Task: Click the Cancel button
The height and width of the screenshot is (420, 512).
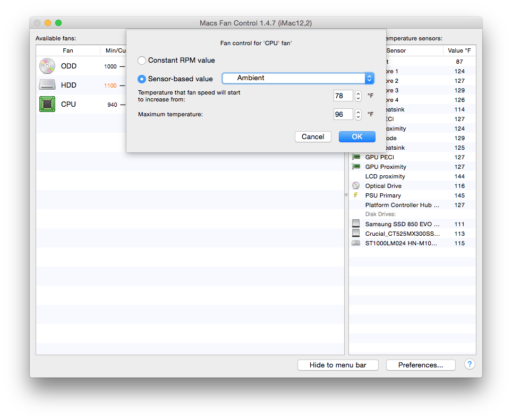Action: 313,137
